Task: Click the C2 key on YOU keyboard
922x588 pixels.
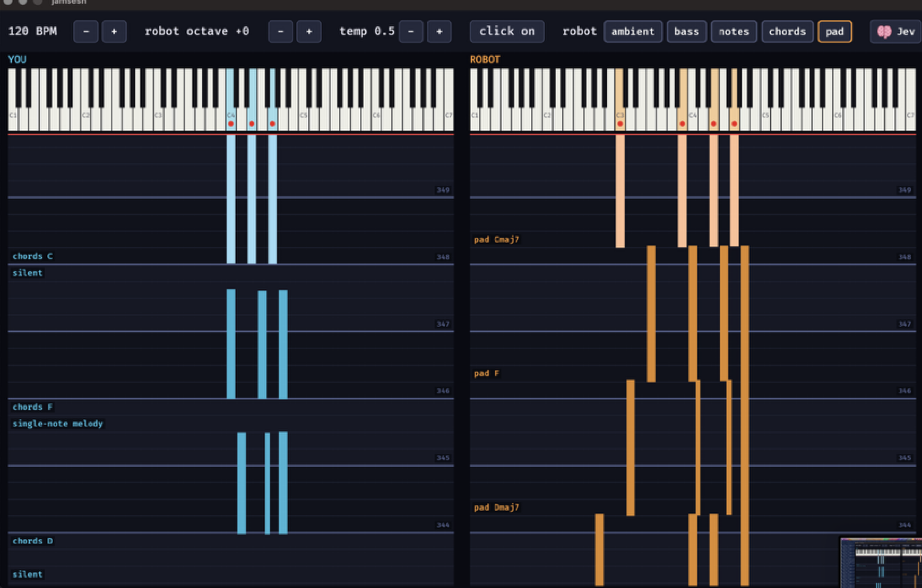Action: click(86, 117)
